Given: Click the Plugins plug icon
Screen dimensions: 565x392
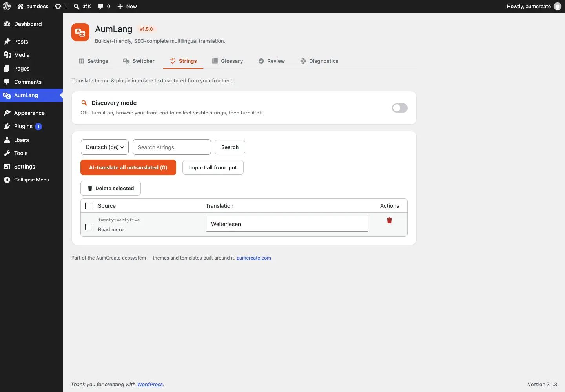Looking at the screenshot, I should tap(7, 126).
